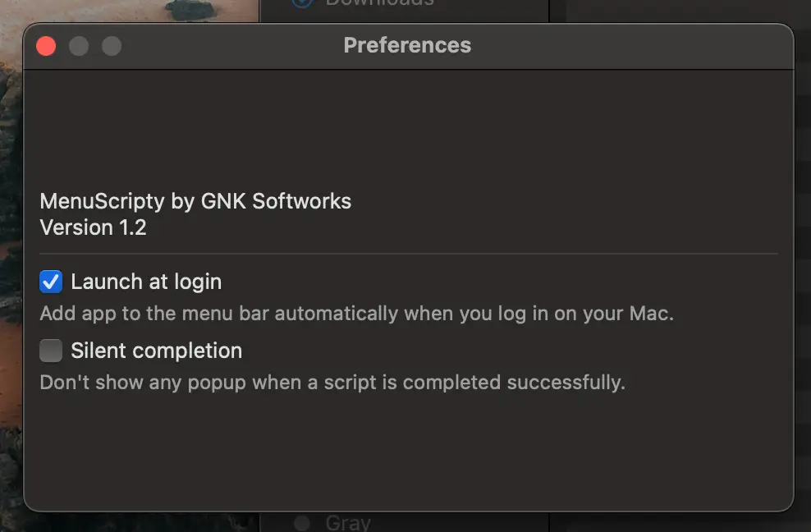Viewport: 811px width, 532px height.
Task: Select the Gray radio button behind window
Action: [302, 522]
